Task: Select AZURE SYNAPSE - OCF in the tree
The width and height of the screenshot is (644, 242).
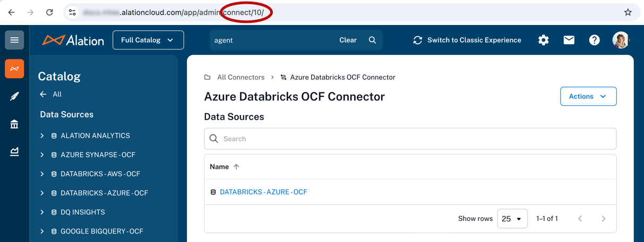Action: 98,155
